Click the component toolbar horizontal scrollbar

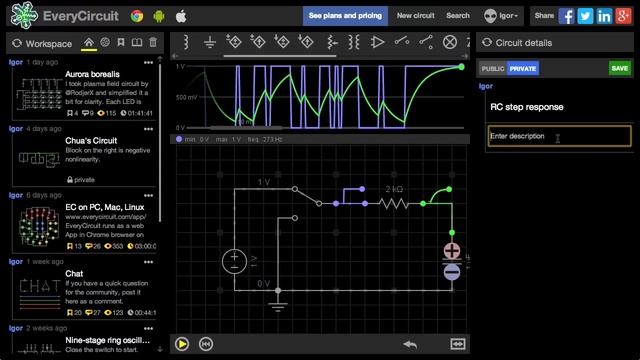pos(280,56)
